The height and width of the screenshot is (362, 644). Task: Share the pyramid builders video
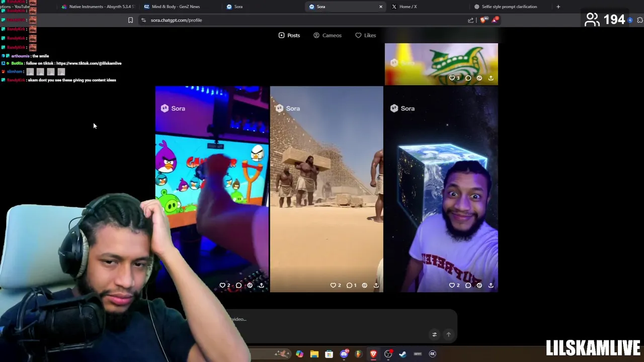click(376, 285)
